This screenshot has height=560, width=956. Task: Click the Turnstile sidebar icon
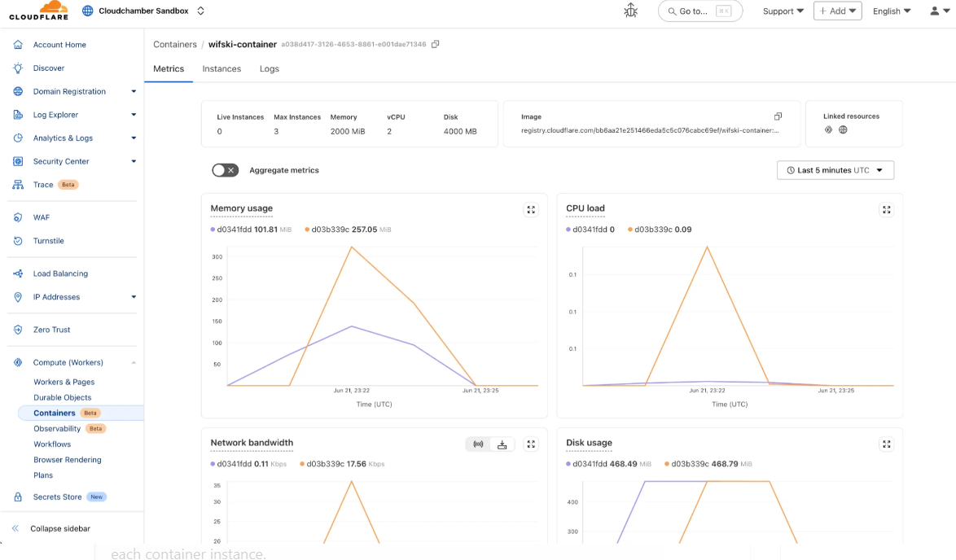18,241
